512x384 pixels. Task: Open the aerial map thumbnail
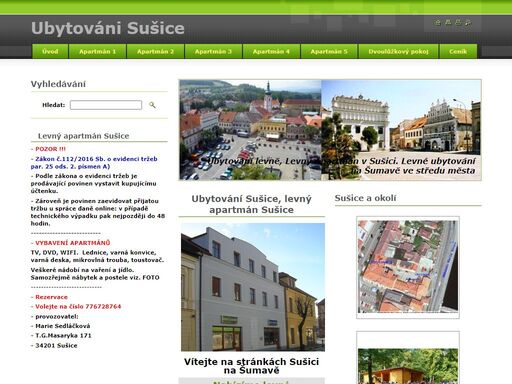(x=408, y=267)
